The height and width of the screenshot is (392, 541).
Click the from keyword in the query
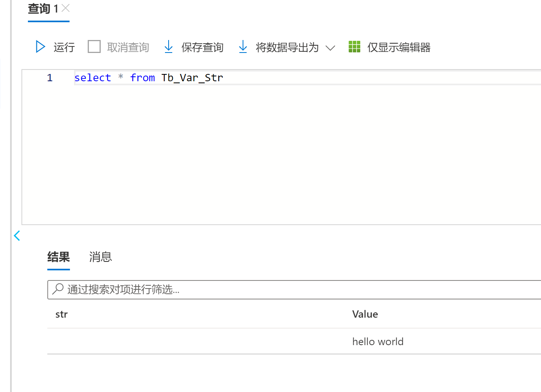[x=142, y=78]
